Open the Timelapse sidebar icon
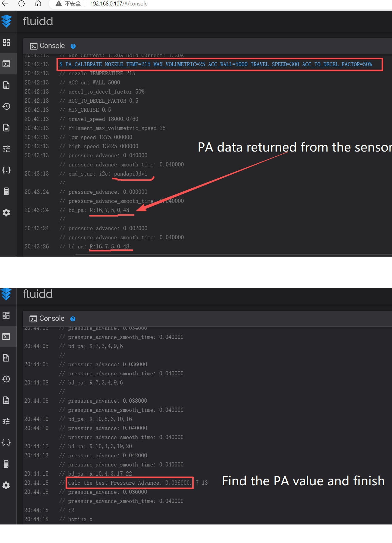Image resolution: width=392 pixels, height=543 pixels. [6, 128]
